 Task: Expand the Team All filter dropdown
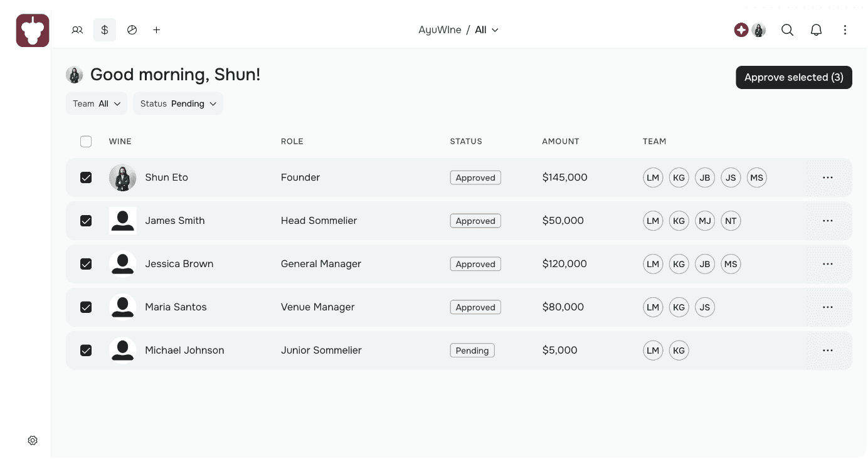pos(97,103)
